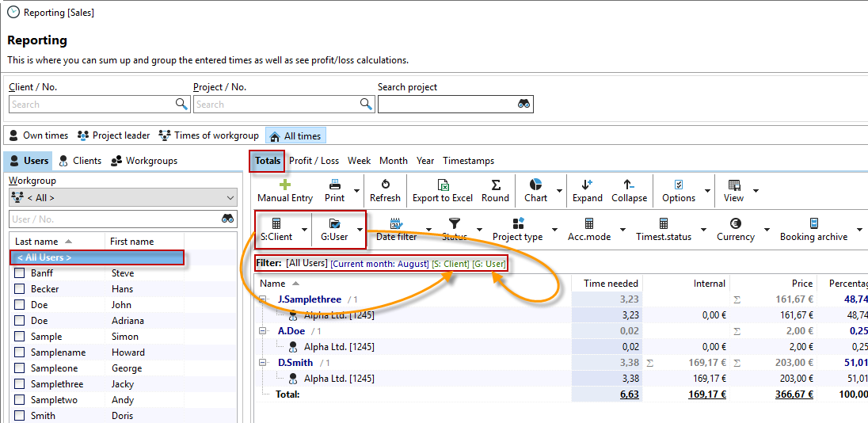Click the Client / No. search field

[91, 105]
